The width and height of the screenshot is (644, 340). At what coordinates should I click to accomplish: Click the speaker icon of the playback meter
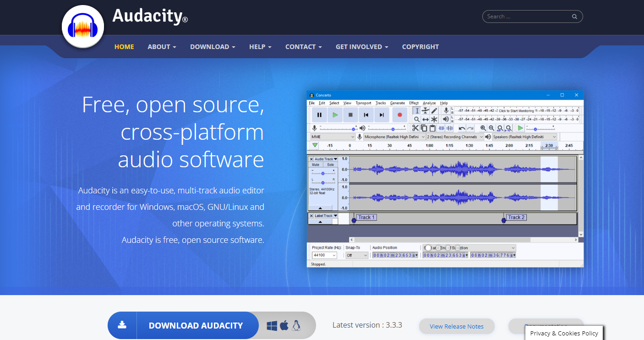(446, 119)
